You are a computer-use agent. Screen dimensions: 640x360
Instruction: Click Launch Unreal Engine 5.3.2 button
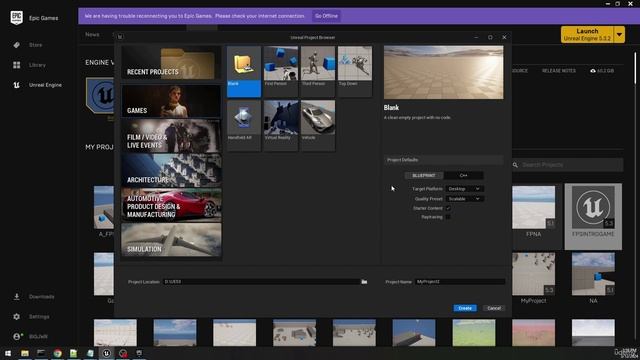coord(587,35)
